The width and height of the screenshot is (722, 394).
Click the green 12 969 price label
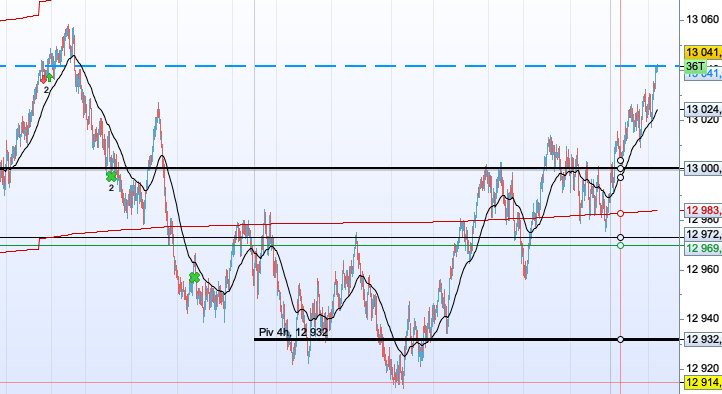(x=703, y=249)
